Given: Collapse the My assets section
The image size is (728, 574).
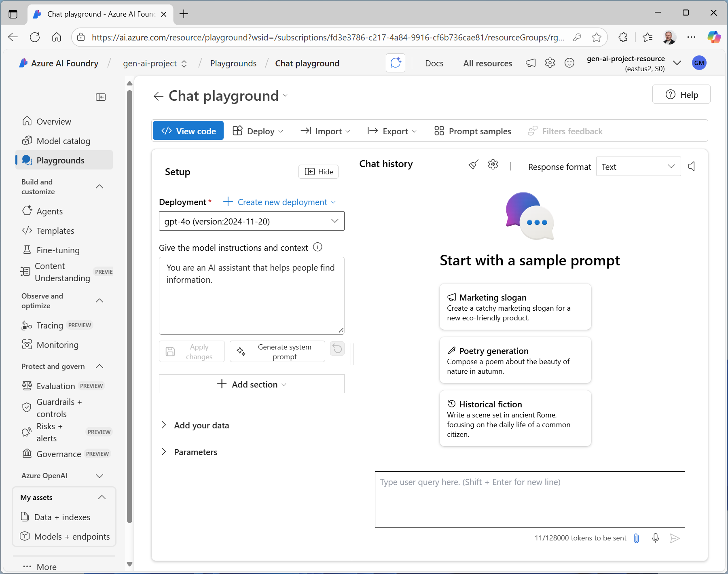Looking at the screenshot, I should pos(102,497).
